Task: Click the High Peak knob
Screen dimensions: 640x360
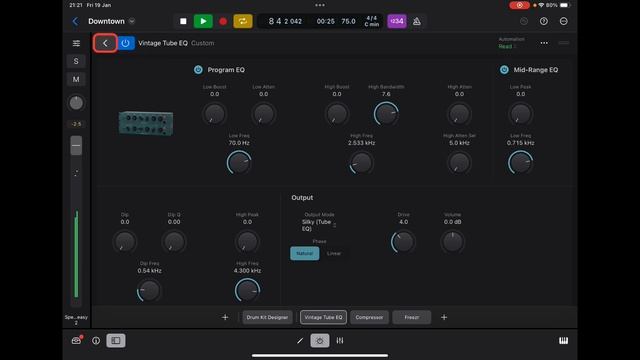Action: (x=247, y=242)
